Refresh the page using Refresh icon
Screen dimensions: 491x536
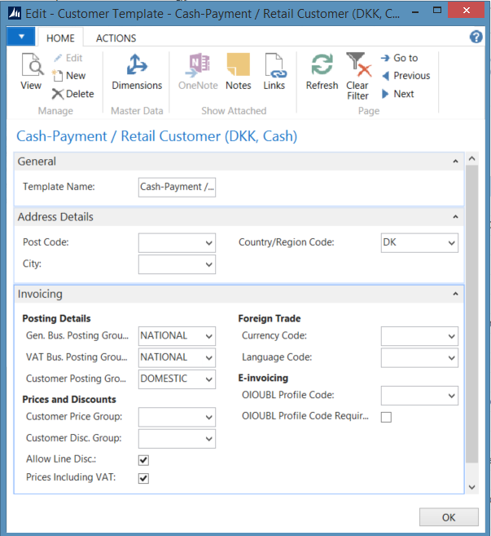tap(322, 64)
